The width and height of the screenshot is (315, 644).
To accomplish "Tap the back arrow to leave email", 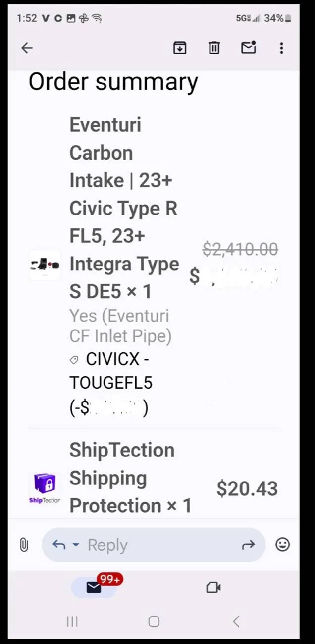I will click(27, 48).
